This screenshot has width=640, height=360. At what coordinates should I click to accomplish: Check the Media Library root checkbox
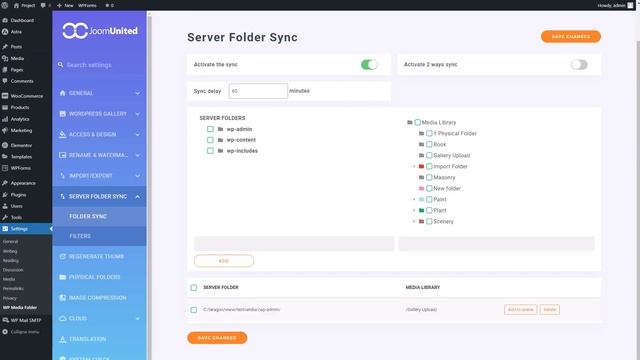(418, 122)
